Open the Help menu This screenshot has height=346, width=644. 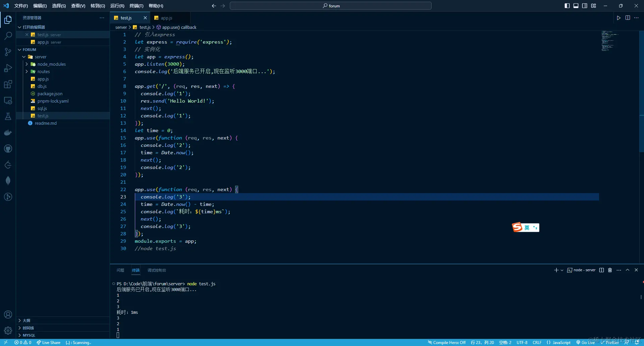pos(156,6)
